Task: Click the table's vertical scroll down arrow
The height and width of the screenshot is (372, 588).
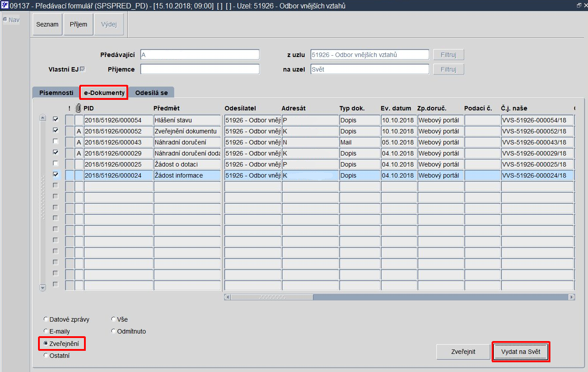Action: coord(42,288)
